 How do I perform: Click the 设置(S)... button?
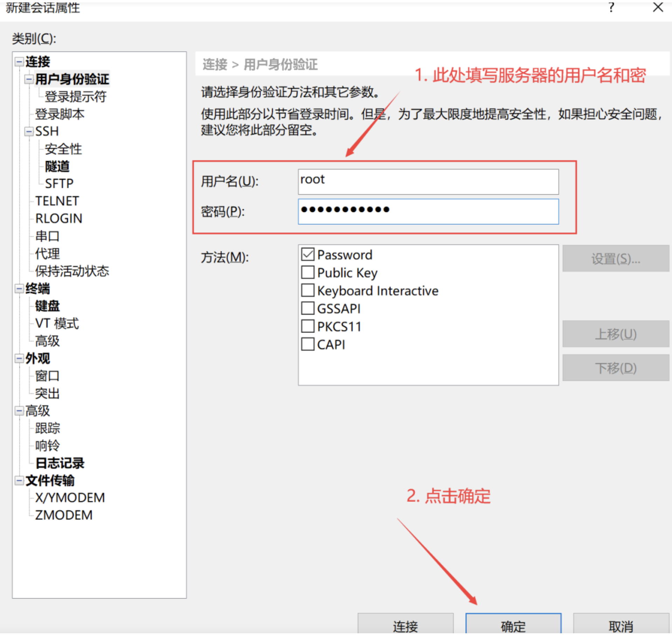[615, 259]
